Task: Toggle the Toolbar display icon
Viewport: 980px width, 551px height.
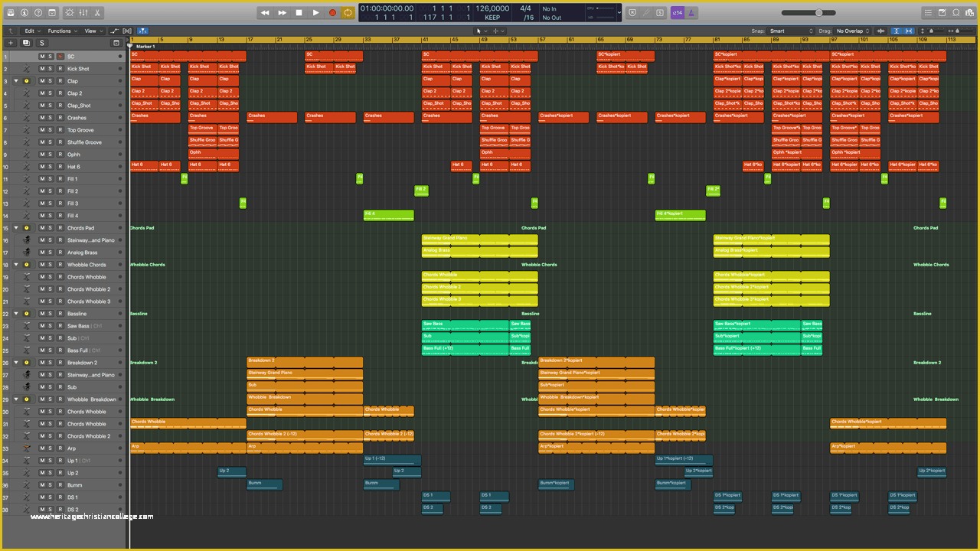Action: [51, 13]
